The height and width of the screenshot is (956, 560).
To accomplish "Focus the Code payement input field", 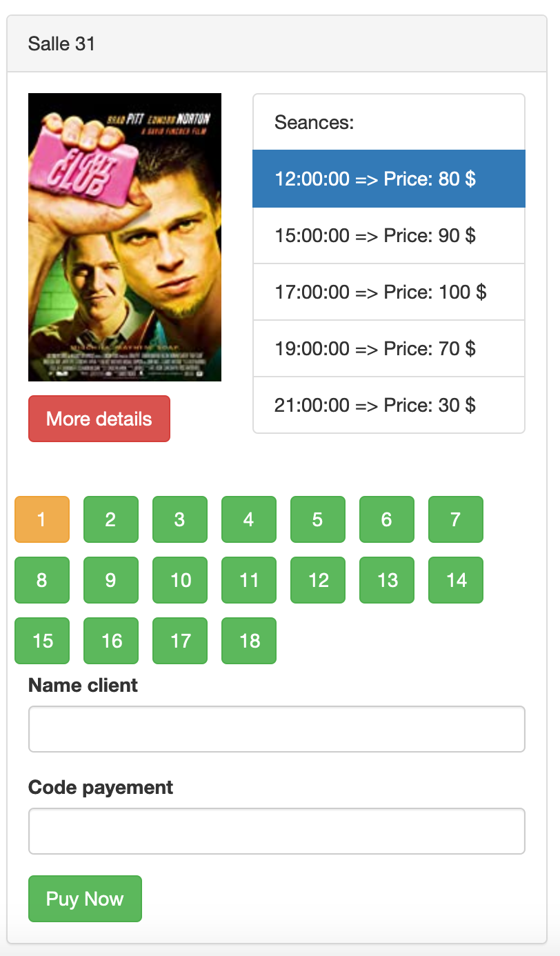I will (x=277, y=831).
